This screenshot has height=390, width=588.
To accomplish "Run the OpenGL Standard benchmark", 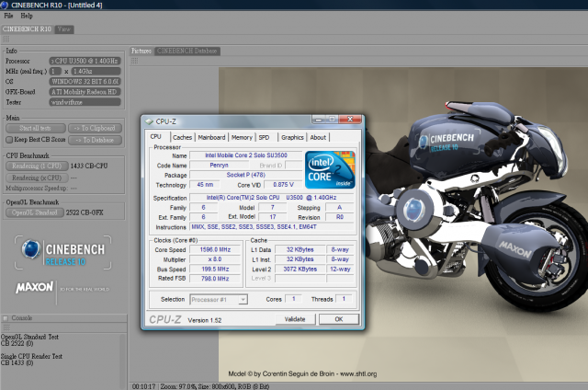I will (x=35, y=212).
